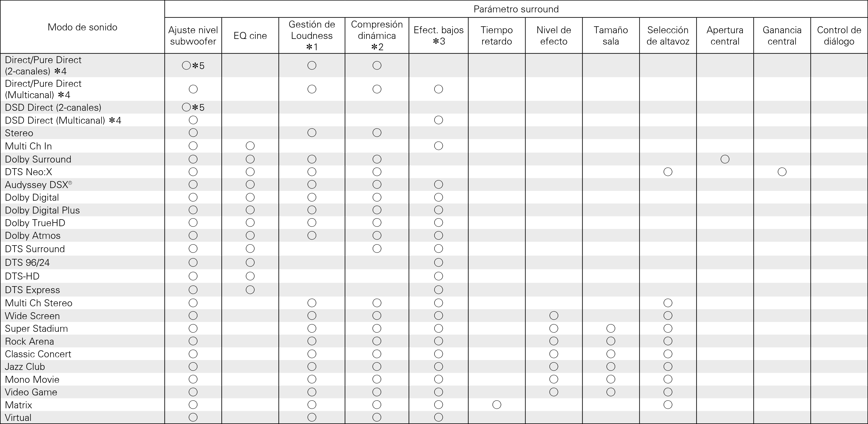Click the Modo de sonido header cell
868x424 pixels.
pos(82,27)
